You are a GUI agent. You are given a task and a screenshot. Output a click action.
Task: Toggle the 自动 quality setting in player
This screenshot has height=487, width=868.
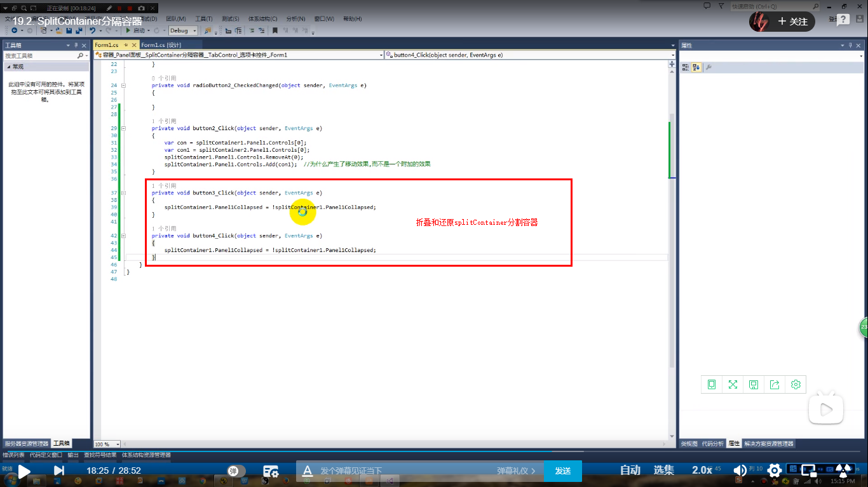629,470
